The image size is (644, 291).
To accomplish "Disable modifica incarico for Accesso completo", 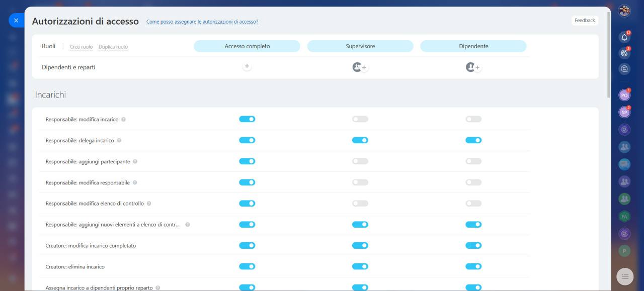I will click(x=247, y=119).
